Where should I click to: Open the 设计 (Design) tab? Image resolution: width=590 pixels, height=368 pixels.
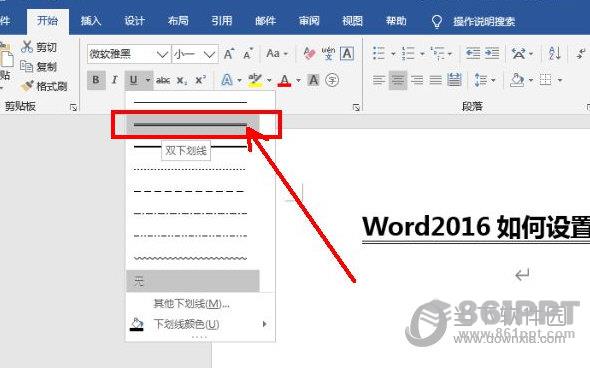[135, 21]
